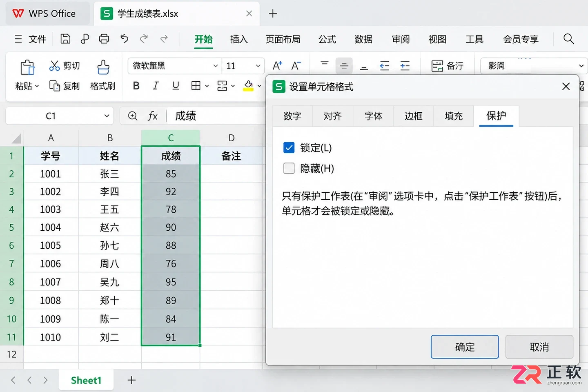Click the Cut scissors icon
The image size is (588, 392).
54,65
